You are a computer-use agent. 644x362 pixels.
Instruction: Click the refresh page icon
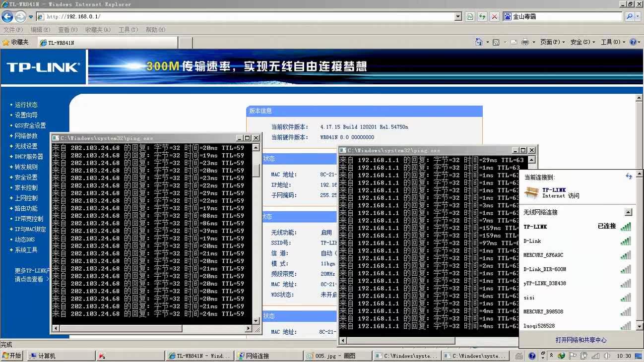(x=482, y=16)
